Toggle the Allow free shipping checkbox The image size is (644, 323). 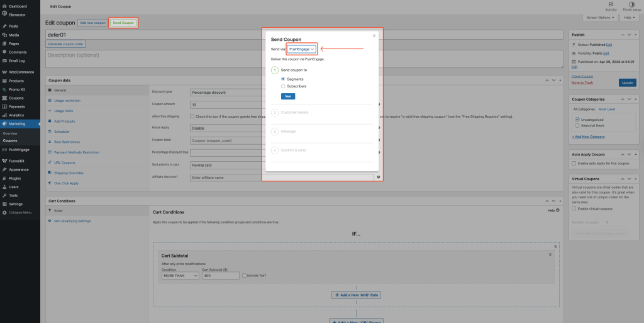192,116
